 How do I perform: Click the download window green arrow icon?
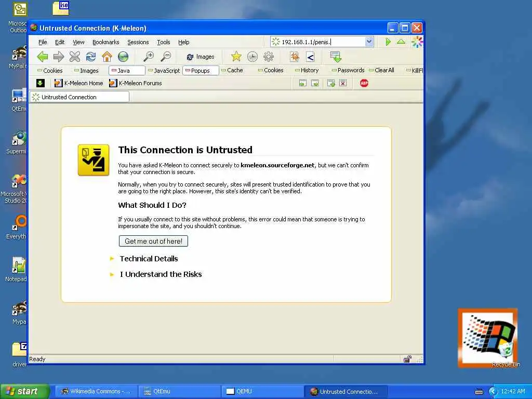[336, 57]
